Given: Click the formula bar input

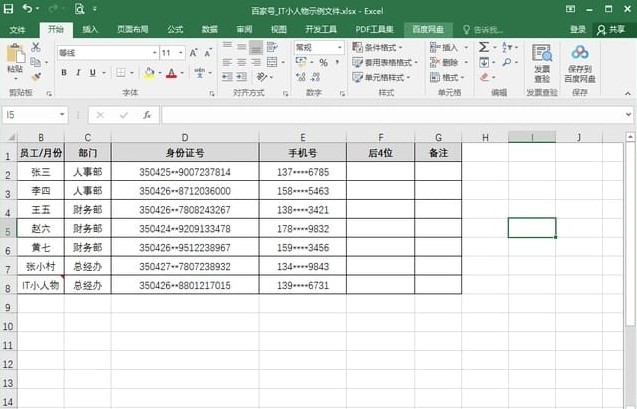Looking at the screenshot, I should [x=392, y=115].
